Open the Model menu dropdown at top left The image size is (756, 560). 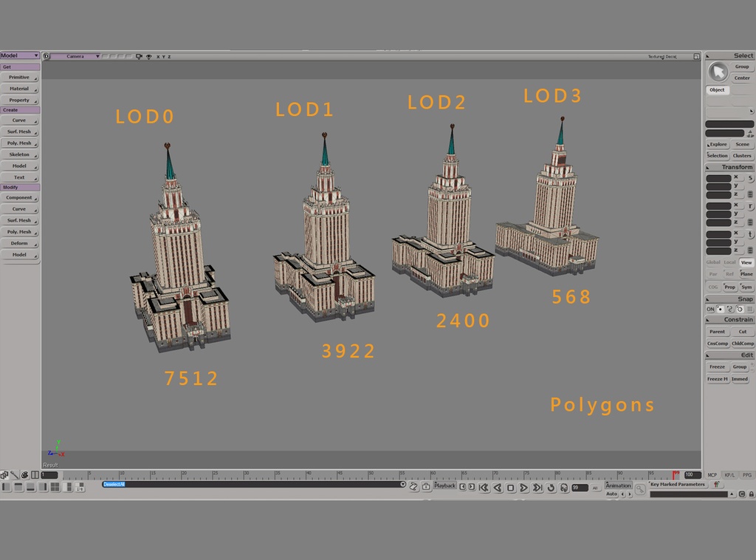tap(16, 55)
